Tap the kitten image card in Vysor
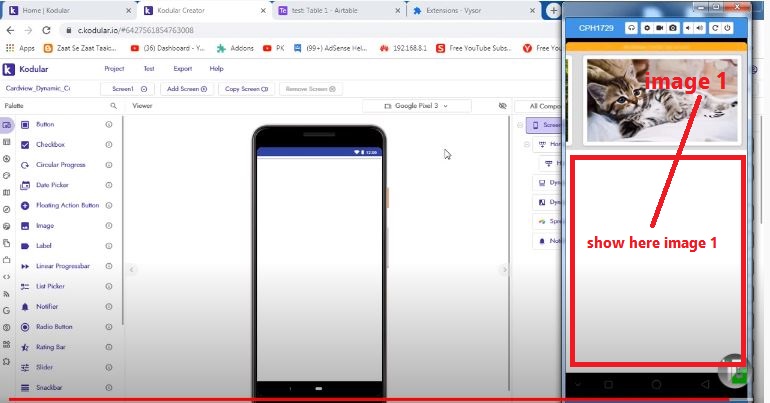Image resolution: width=770 pixels, height=403 pixels. coord(662,101)
